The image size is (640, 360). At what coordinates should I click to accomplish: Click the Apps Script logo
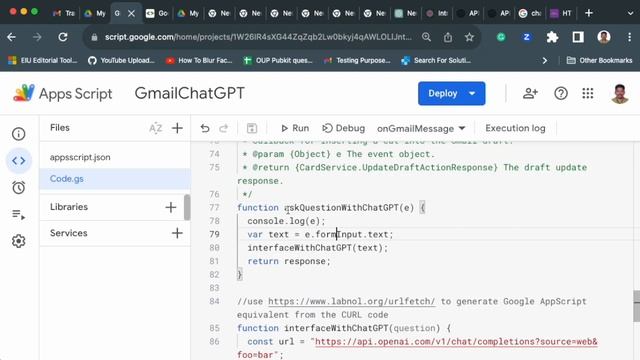62,93
